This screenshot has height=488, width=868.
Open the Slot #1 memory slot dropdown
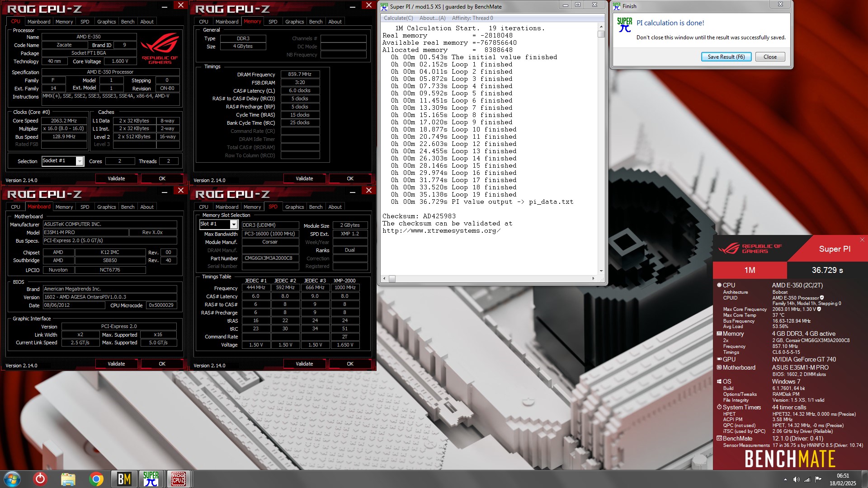(x=234, y=224)
